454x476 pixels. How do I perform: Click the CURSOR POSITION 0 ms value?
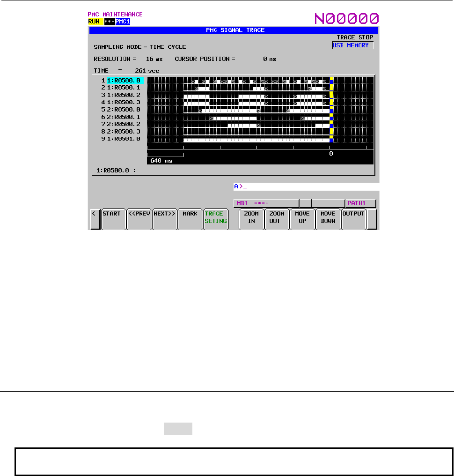pos(270,59)
